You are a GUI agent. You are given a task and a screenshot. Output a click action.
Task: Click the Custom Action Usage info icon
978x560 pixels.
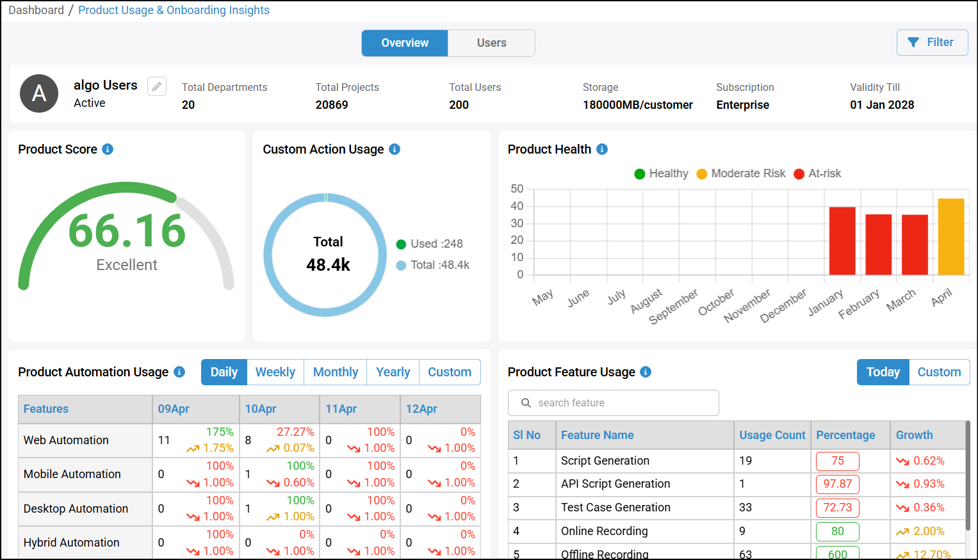395,149
